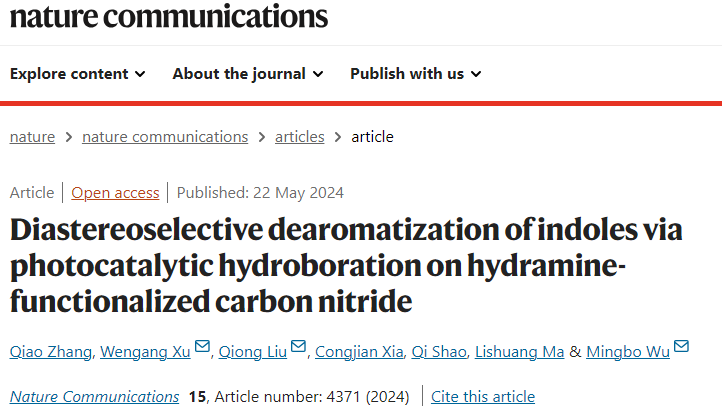Open author Lishuang Ma's link
The width and height of the screenshot is (722, 408).
(x=519, y=352)
